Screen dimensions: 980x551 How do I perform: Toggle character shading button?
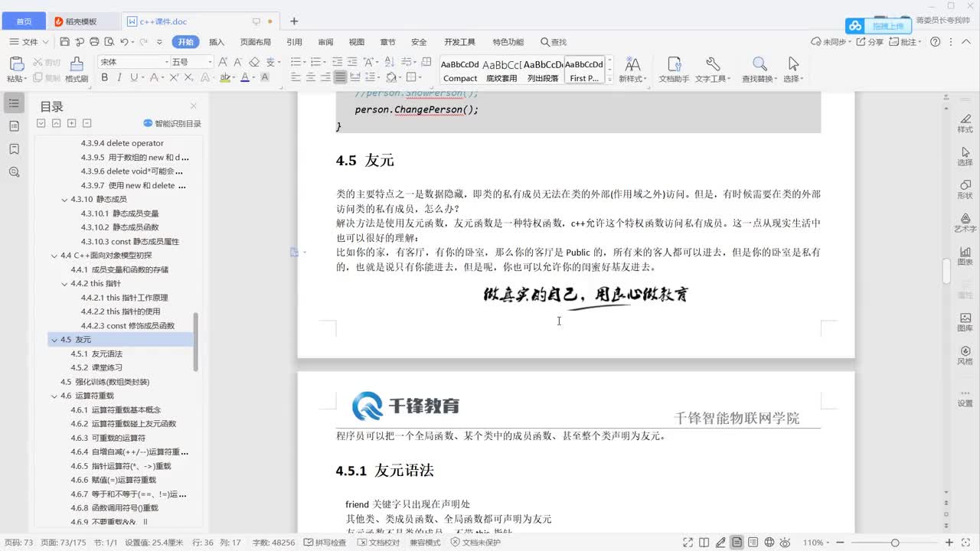(x=265, y=77)
